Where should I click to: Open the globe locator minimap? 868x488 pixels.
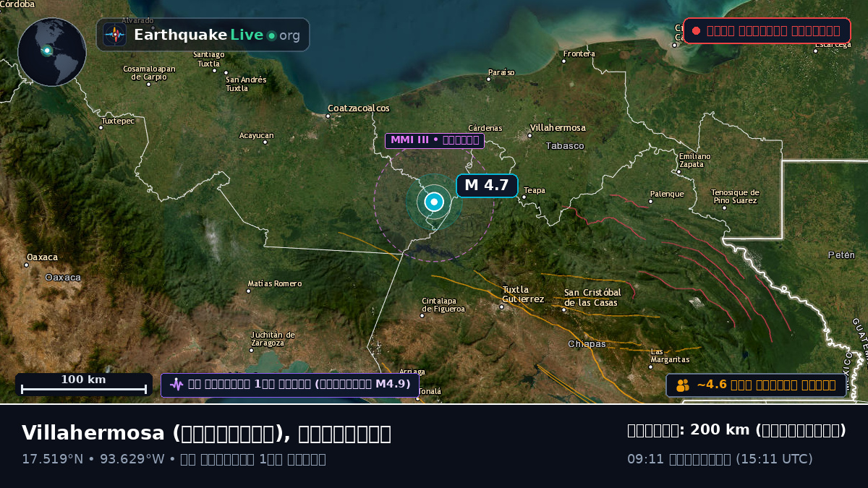(x=52, y=52)
